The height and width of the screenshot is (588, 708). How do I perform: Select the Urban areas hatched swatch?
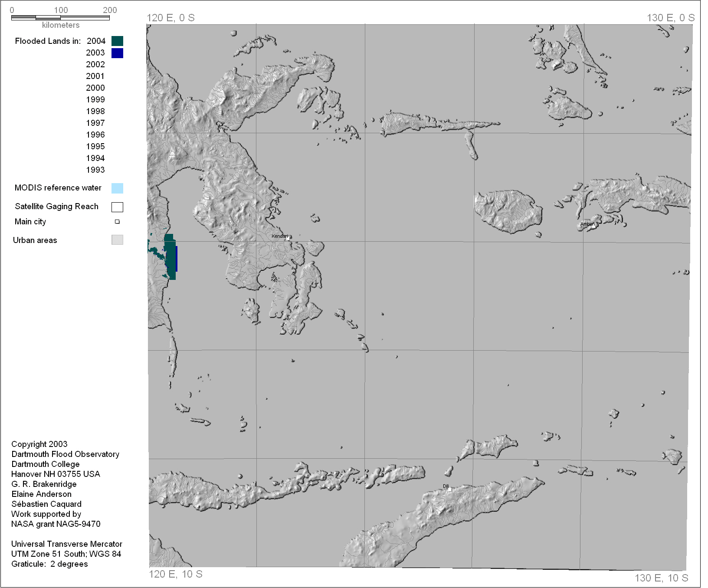(117, 240)
